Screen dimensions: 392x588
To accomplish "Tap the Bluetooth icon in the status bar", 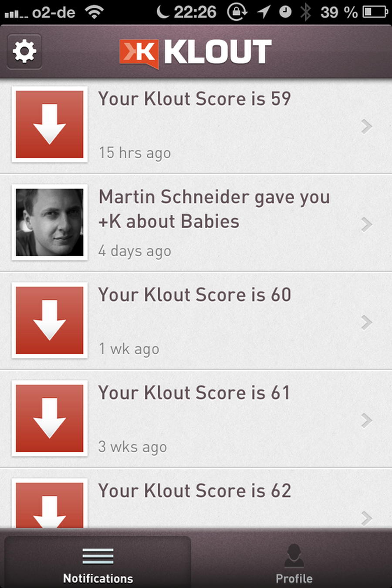I will pyautogui.click(x=306, y=12).
